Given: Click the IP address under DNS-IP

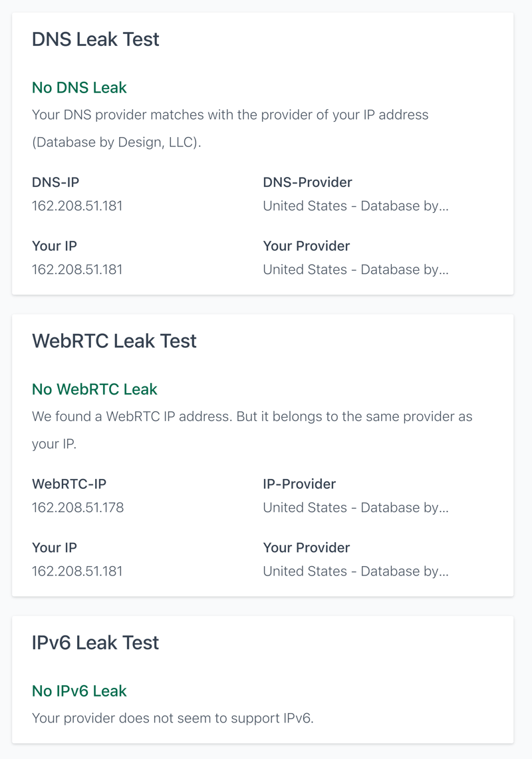Looking at the screenshot, I should pos(77,206).
